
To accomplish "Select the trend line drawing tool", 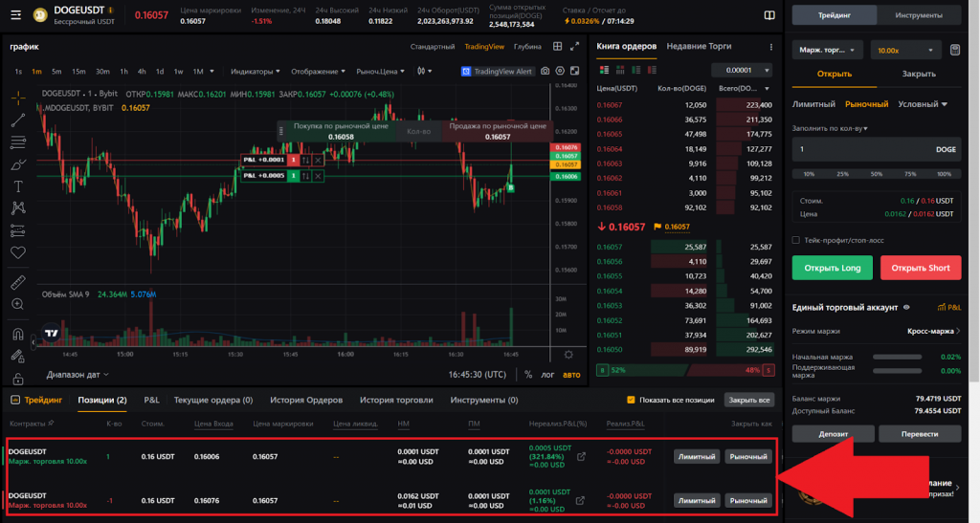I will [x=18, y=120].
